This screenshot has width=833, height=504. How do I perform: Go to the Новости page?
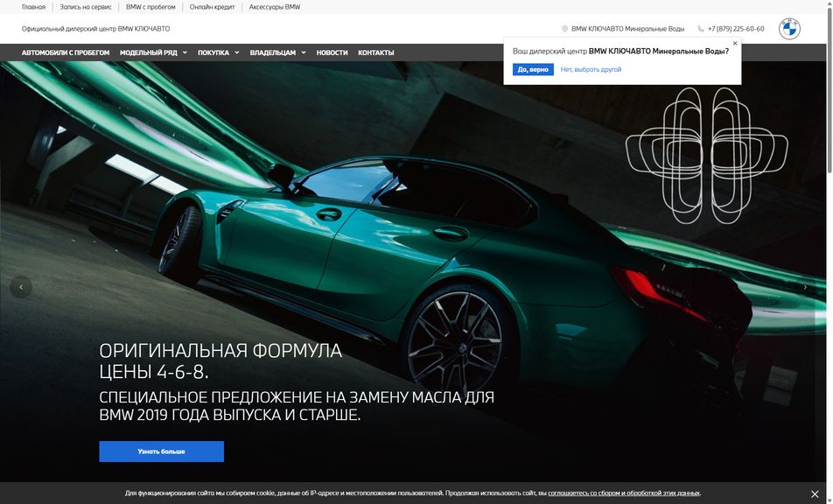(x=332, y=52)
